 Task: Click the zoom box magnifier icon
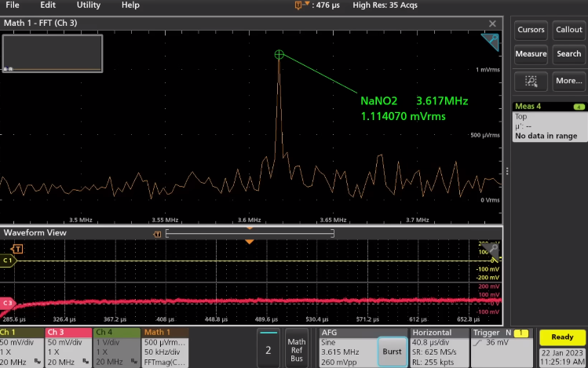click(x=531, y=80)
